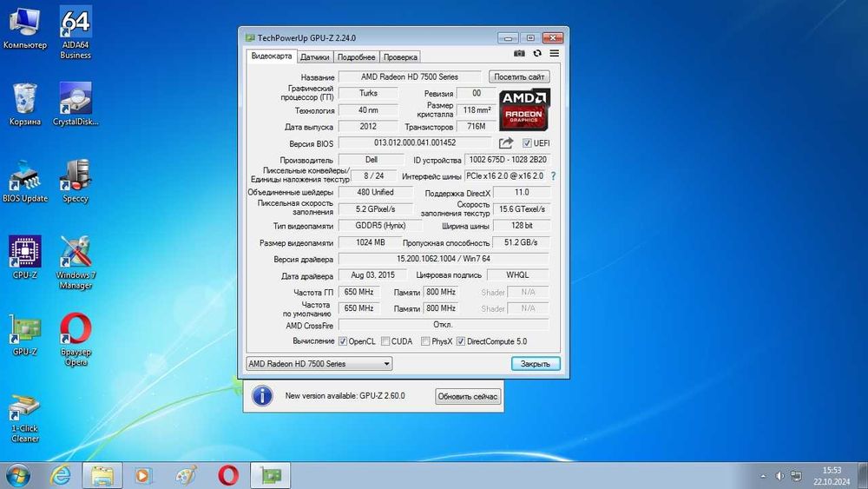This screenshot has width=868, height=489.
Task: Switch to the Видеокарта tab
Action: click(271, 56)
